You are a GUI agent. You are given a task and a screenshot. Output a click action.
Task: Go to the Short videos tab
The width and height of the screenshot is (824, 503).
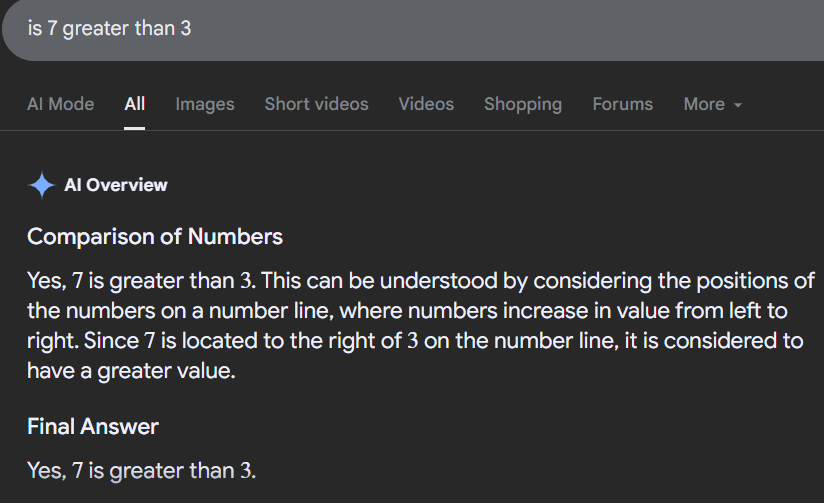click(x=316, y=104)
